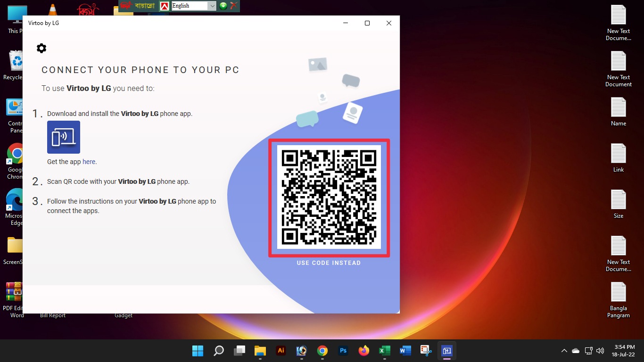Open File Explorer from taskbar
644x362 pixels.
(260, 351)
